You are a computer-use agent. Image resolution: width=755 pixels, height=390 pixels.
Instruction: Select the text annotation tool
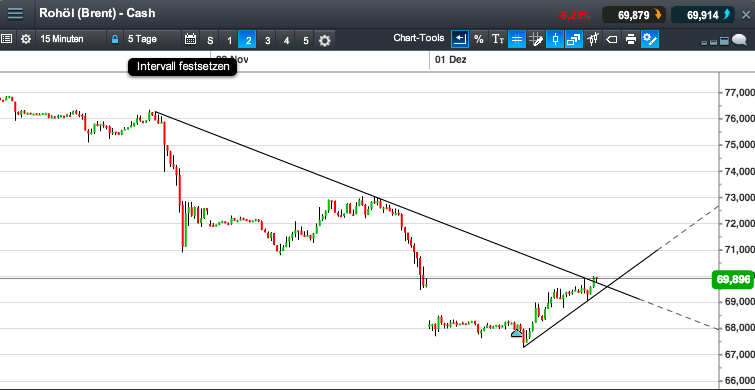tap(498, 39)
